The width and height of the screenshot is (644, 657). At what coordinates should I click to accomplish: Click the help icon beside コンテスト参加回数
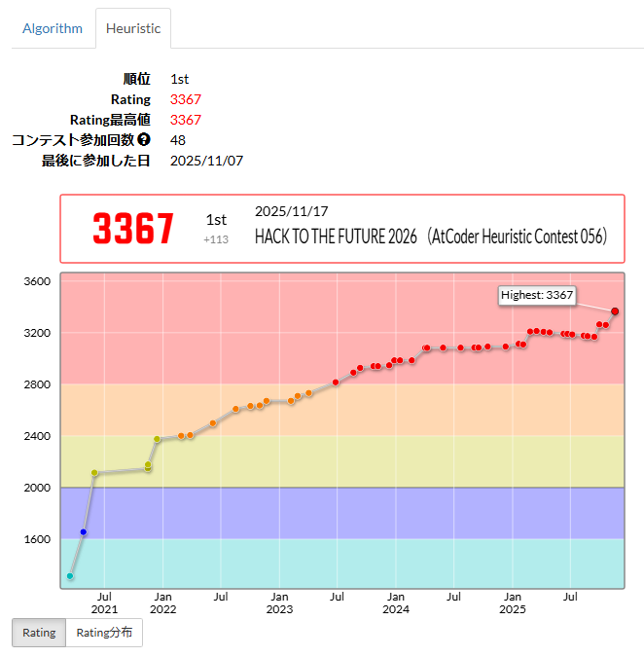[144, 140]
